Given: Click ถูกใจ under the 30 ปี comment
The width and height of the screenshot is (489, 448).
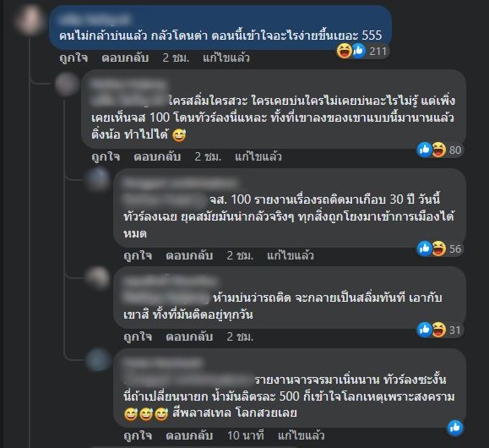Looking at the screenshot, I should click(138, 255).
